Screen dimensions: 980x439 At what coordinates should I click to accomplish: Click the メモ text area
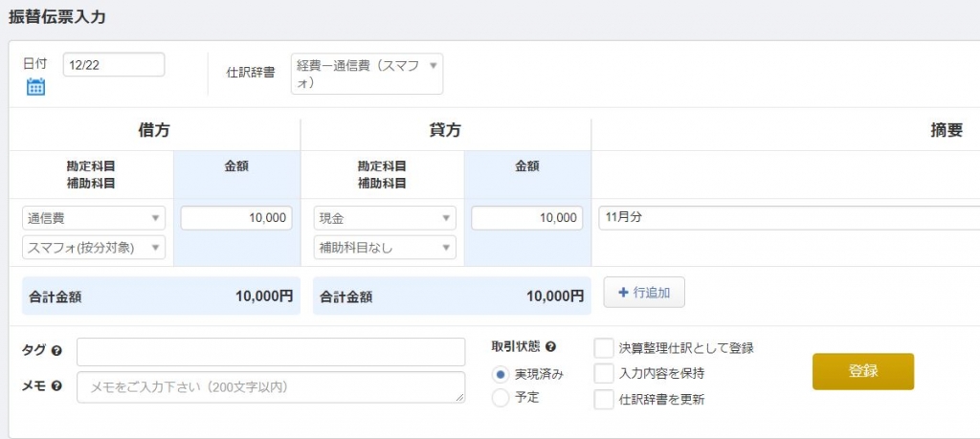coord(271,387)
